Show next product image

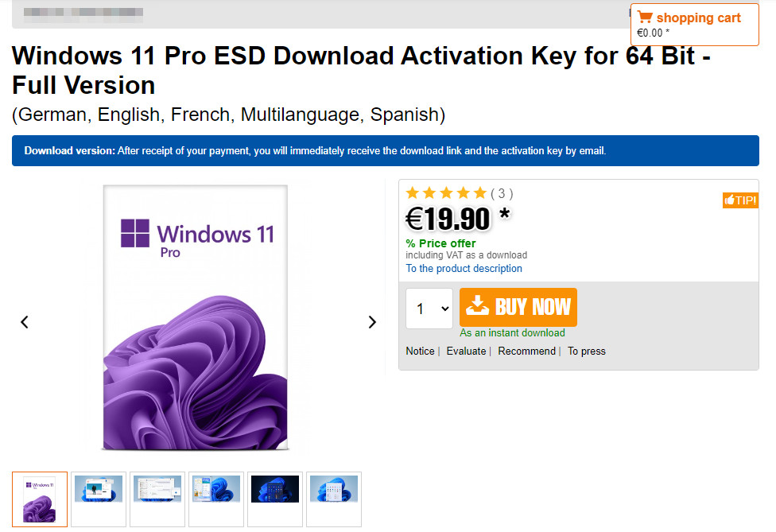coord(372,322)
